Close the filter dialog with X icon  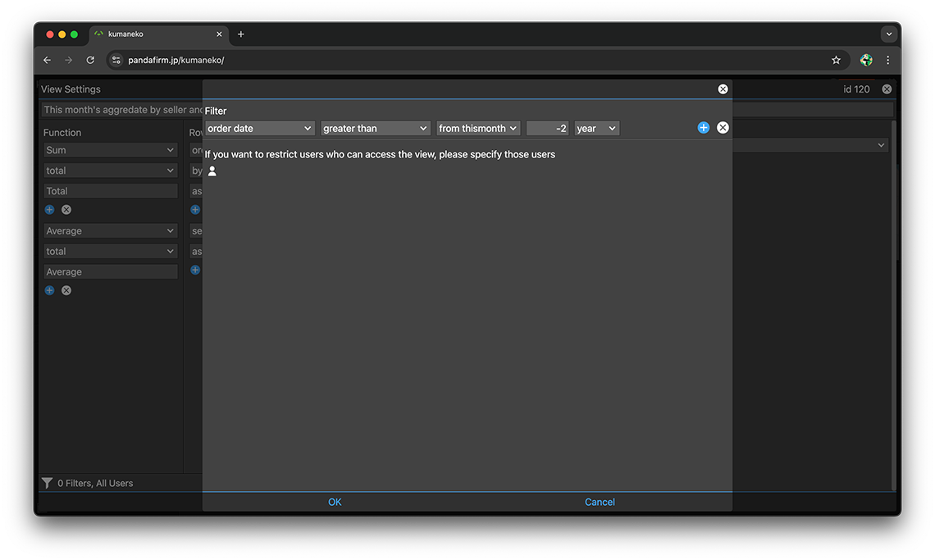(723, 89)
